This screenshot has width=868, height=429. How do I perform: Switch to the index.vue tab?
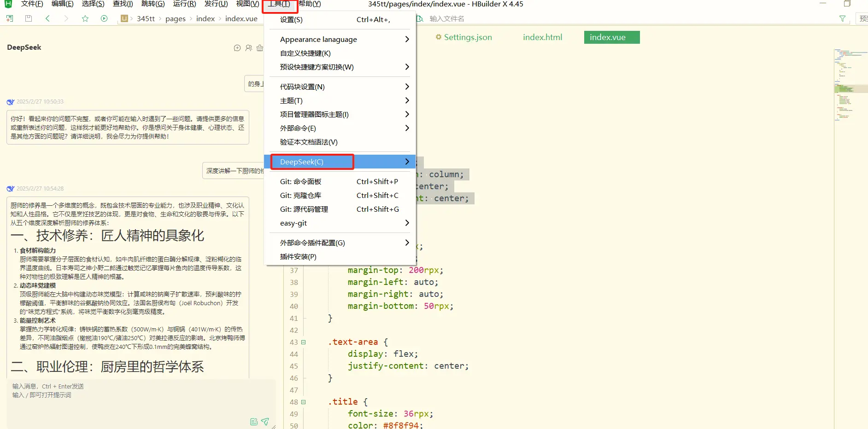click(612, 37)
